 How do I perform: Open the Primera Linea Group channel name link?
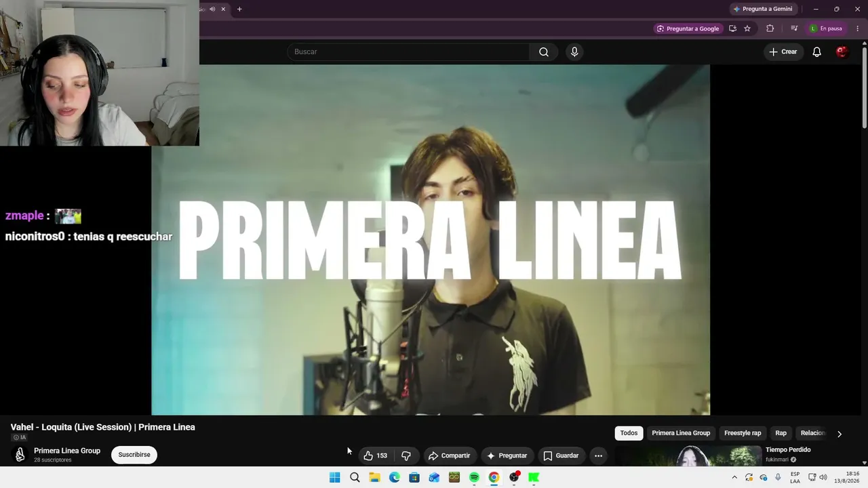pyautogui.click(x=67, y=451)
